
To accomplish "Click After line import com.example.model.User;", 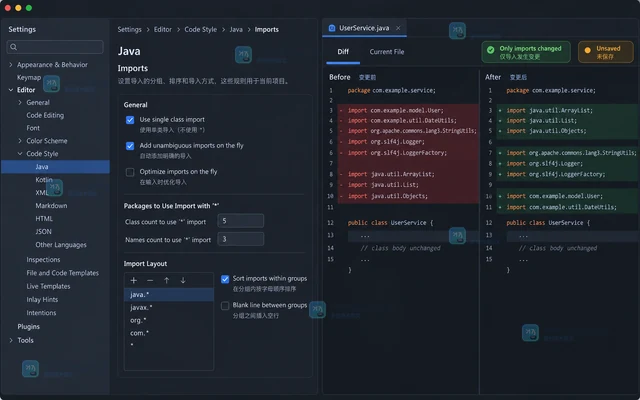I will [x=554, y=196].
